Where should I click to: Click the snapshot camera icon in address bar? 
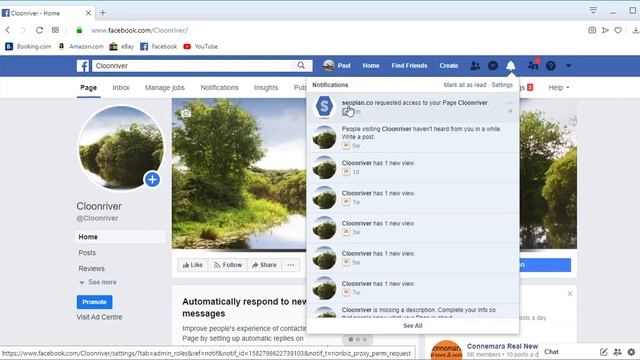pyautogui.click(x=592, y=30)
